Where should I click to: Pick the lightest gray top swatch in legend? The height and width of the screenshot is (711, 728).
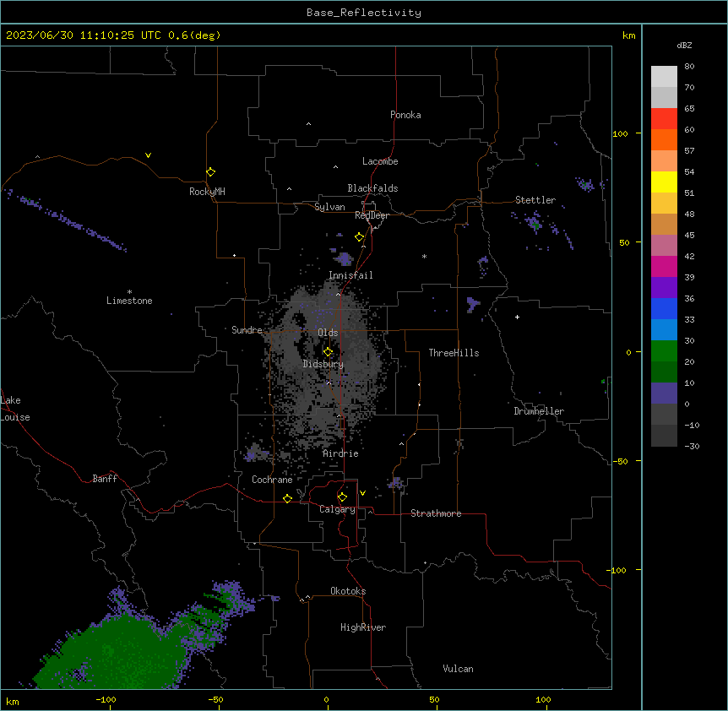pos(664,77)
